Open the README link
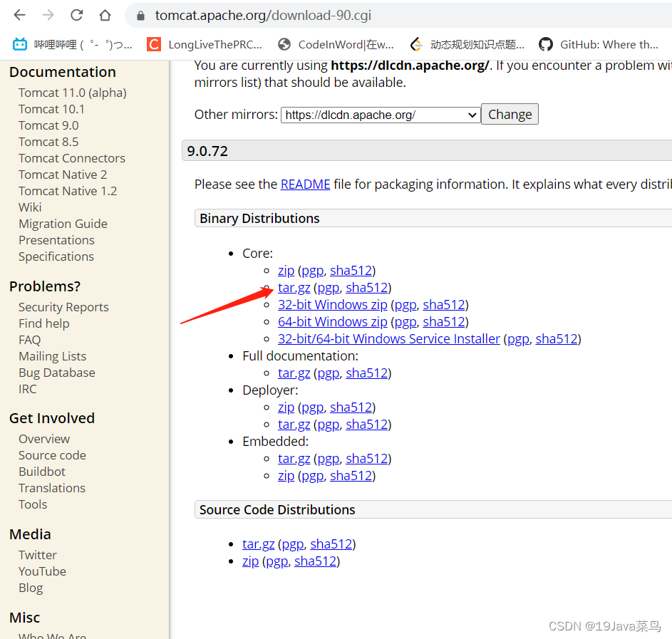This screenshot has width=672, height=639. tap(305, 185)
